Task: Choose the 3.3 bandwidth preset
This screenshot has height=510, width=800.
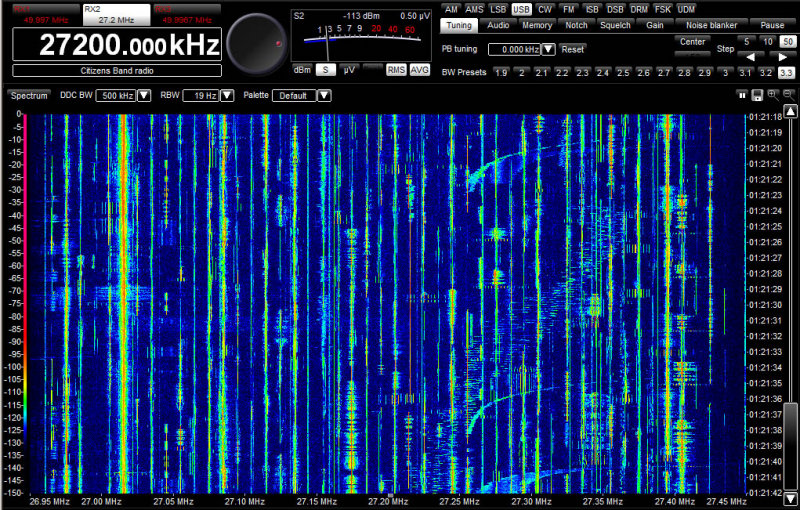Action: point(786,72)
